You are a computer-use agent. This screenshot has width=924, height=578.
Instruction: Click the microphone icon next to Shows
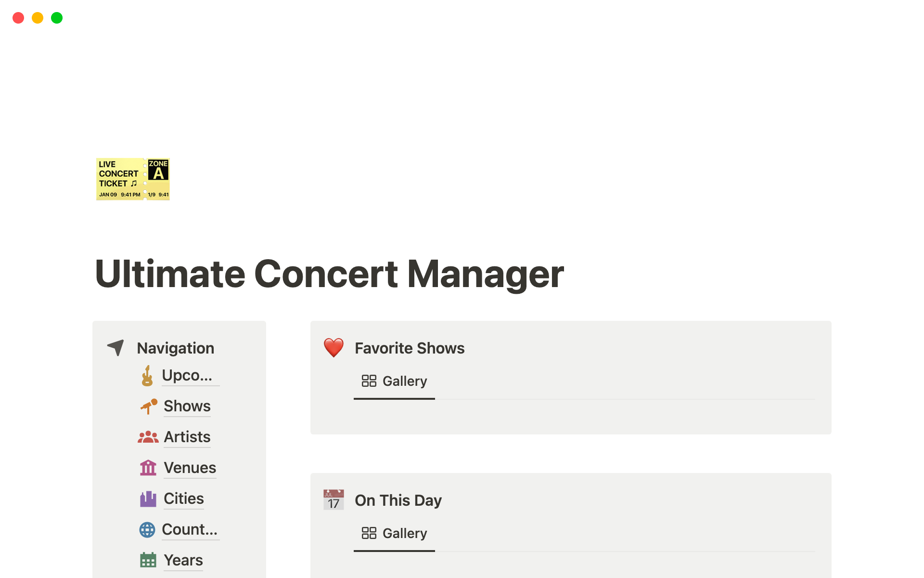(148, 406)
